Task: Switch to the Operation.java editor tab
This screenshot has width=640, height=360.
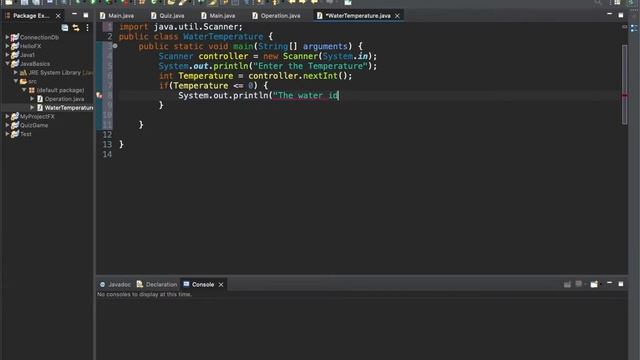Action: tap(276, 16)
